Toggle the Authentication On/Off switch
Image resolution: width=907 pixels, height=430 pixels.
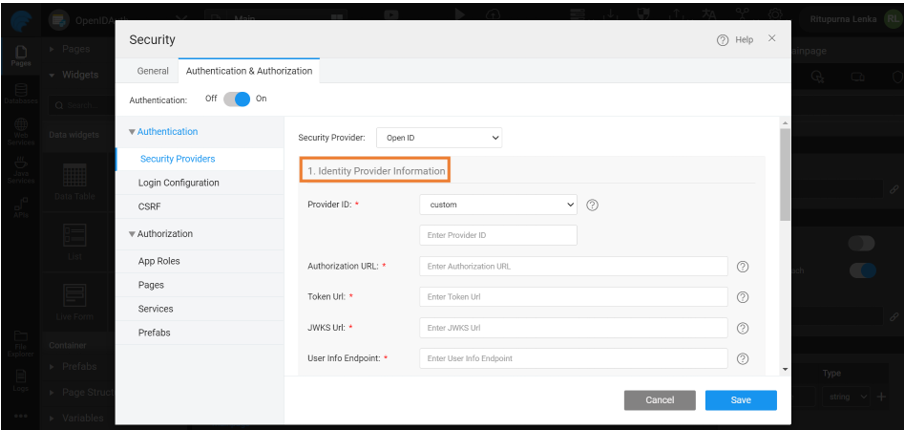(x=237, y=99)
